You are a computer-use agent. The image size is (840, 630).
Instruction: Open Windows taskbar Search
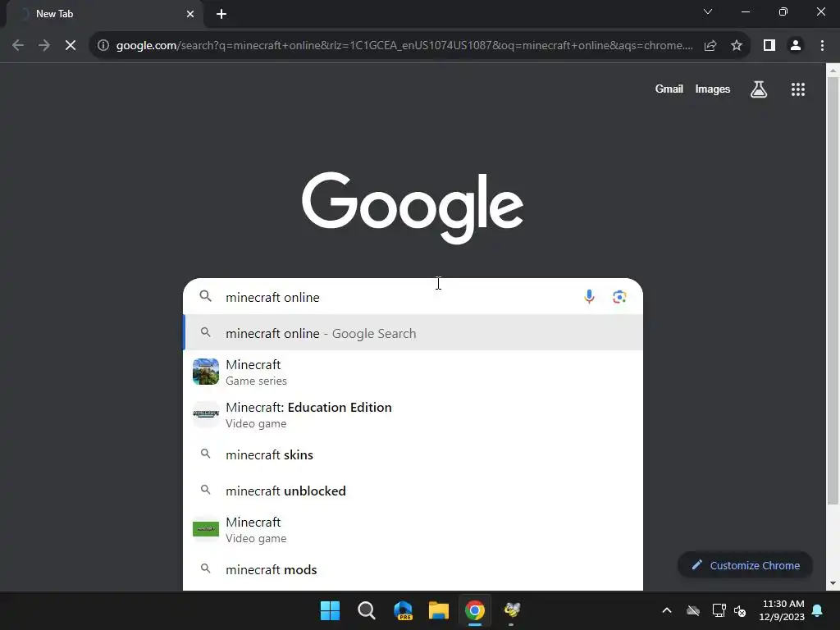[367, 610]
